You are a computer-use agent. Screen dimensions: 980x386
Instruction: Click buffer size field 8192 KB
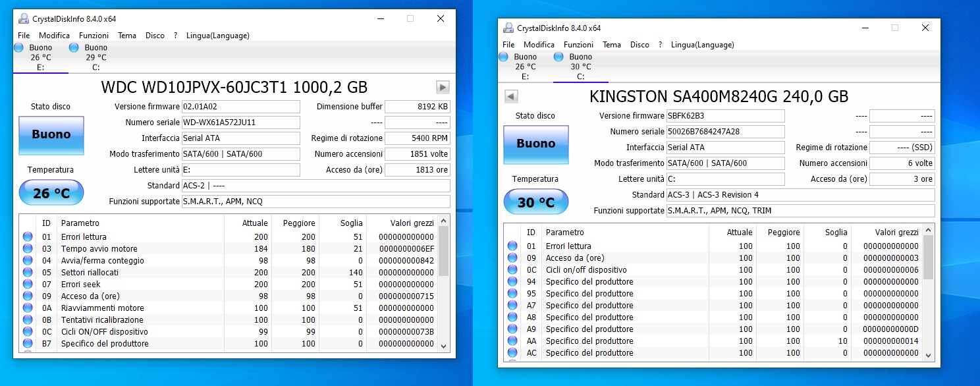tap(418, 107)
